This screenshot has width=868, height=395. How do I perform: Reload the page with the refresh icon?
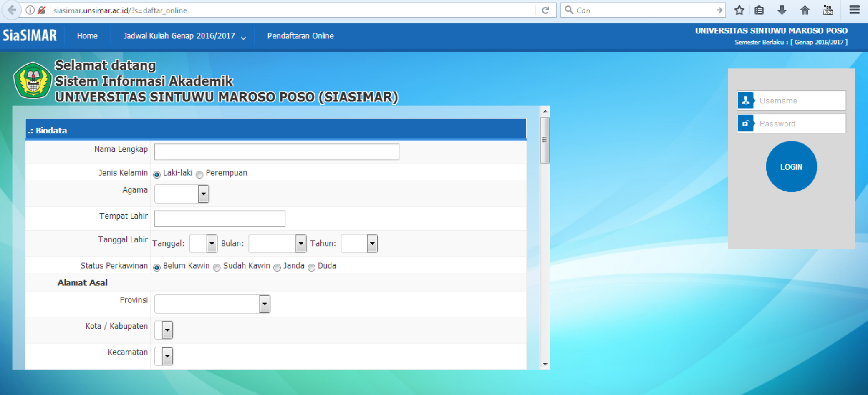click(545, 10)
